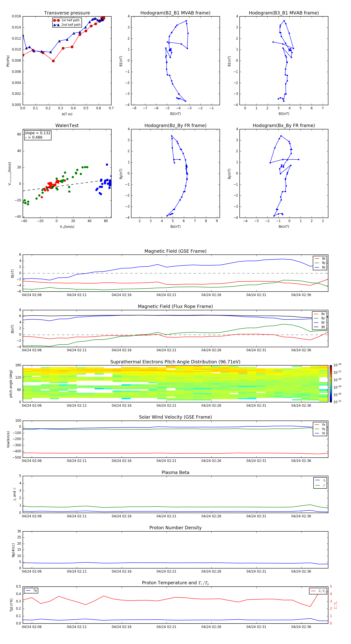Click the "B2(nT)" x-axis label
This screenshot has height=644, width=351.
click(175, 114)
